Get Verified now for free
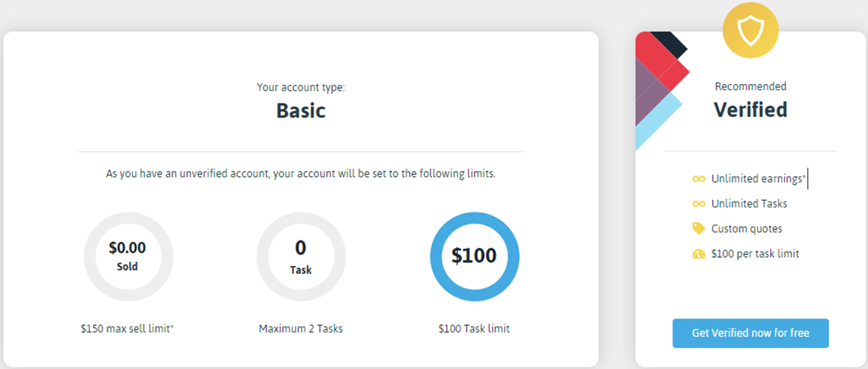This screenshot has width=868, height=369. [750, 333]
